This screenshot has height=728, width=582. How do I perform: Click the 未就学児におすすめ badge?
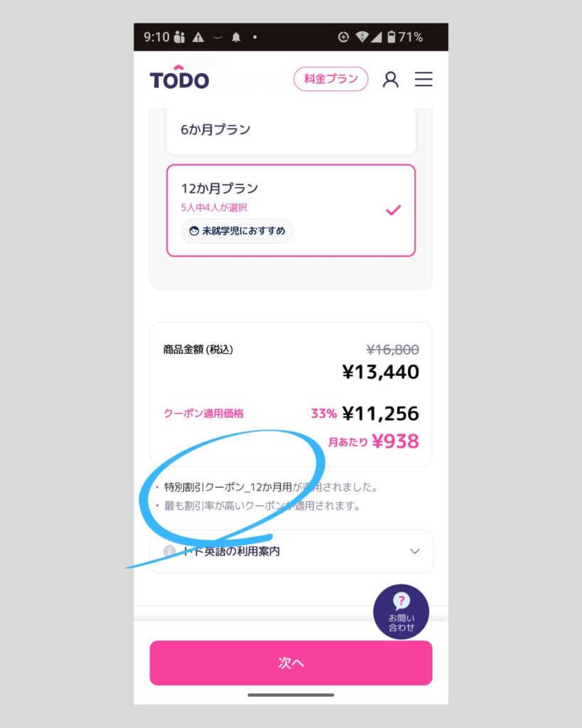coord(237,231)
